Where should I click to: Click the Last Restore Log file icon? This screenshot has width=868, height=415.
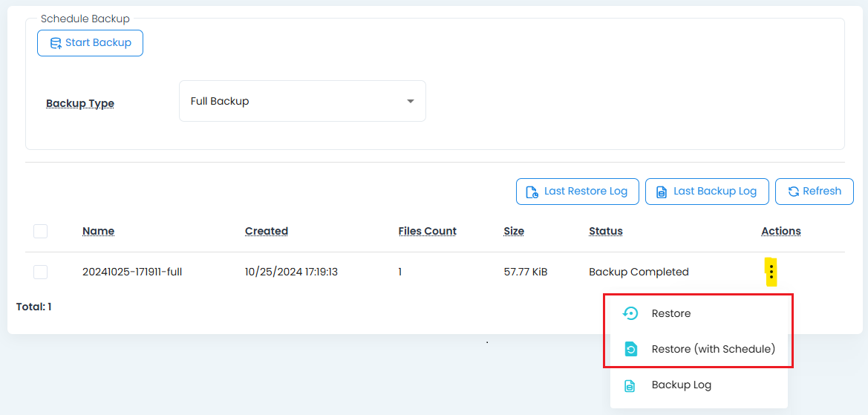pyautogui.click(x=532, y=192)
